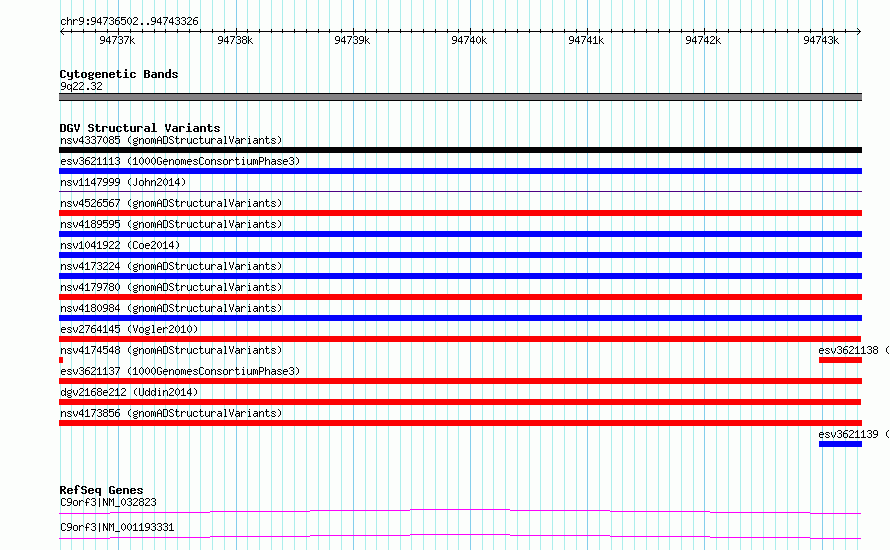Select the Cytogenetic Bands track heading
Image resolution: width=890 pixels, height=550 pixels.
point(119,74)
